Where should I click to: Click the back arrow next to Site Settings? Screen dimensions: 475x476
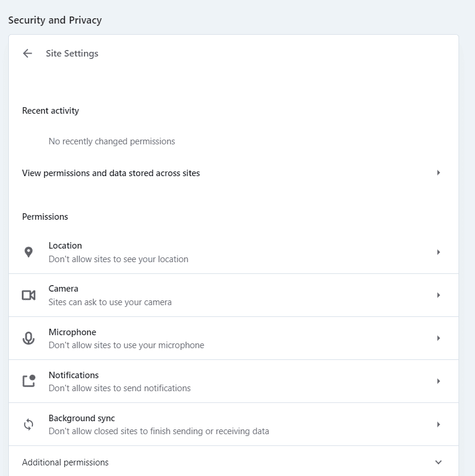pyautogui.click(x=27, y=54)
